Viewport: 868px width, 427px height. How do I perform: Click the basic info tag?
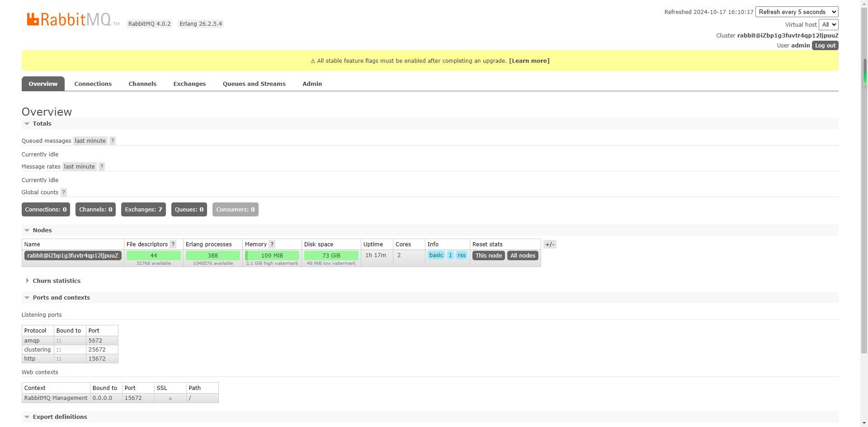pos(436,255)
